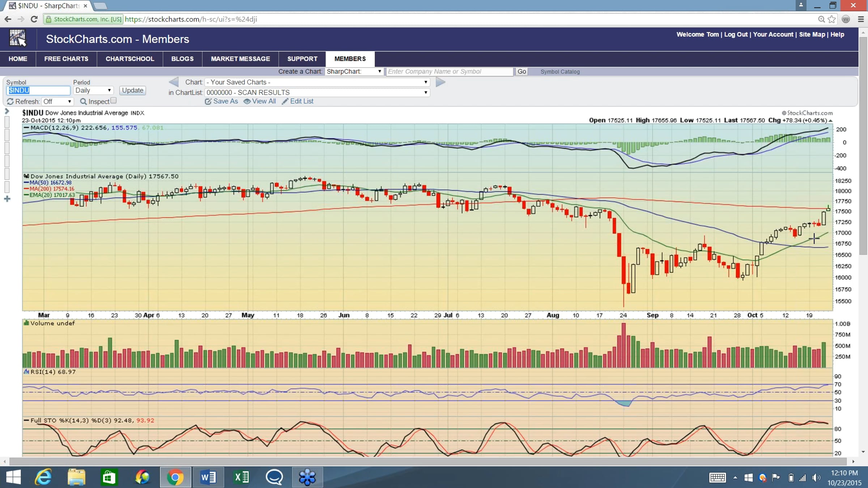Open the Site Map link
Viewport: 868px width, 488px height.
tap(812, 35)
